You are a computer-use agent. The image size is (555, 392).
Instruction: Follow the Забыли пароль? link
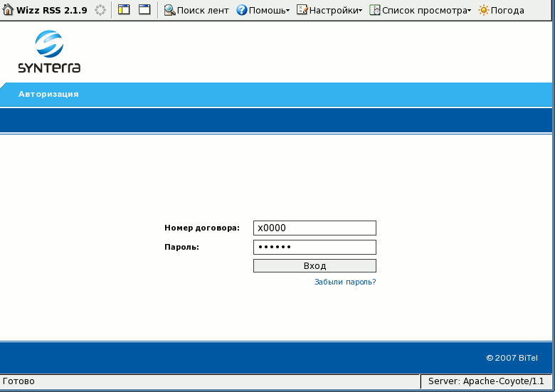click(x=345, y=282)
